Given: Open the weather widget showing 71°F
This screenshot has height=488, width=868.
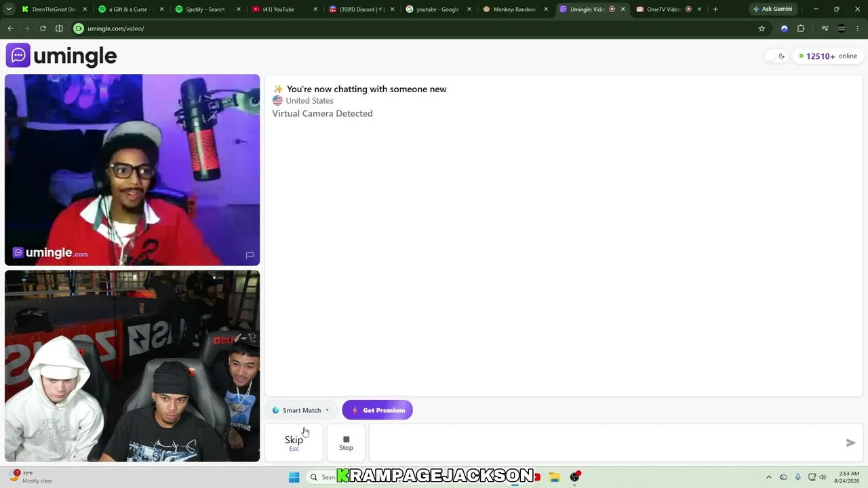Looking at the screenshot, I should [x=31, y=477].
